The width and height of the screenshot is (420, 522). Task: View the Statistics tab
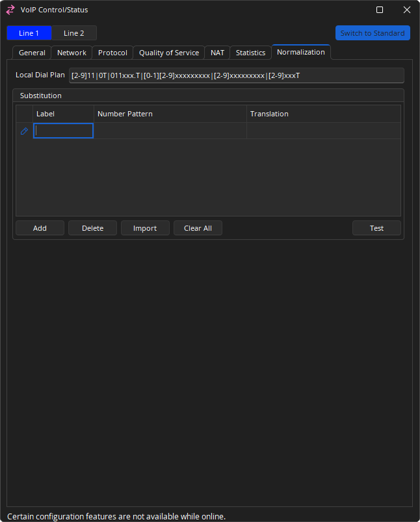250,53
